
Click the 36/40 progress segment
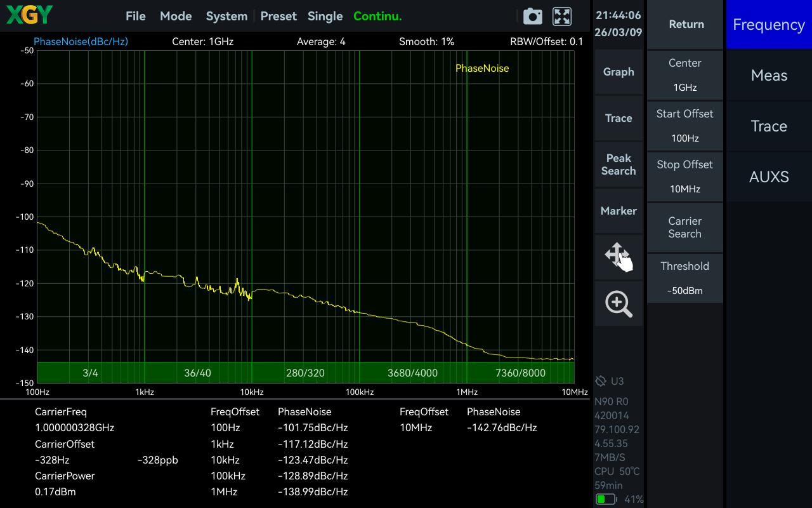point(197,373)
